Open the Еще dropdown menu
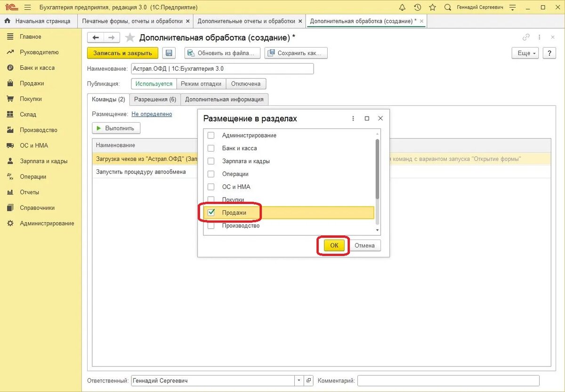This screenshot has width=565, height=392. click(525, 53)
